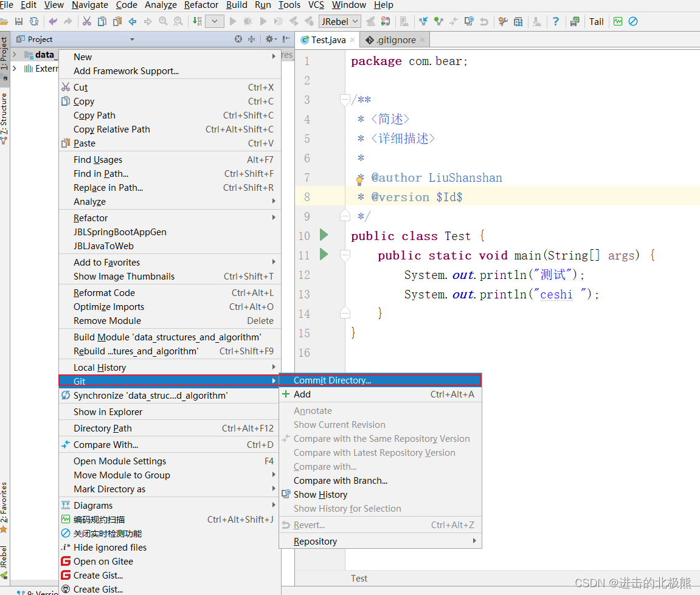The image size is (700, 595).
Task: Expand the data_ module tree node
Action: pos(15,55)
